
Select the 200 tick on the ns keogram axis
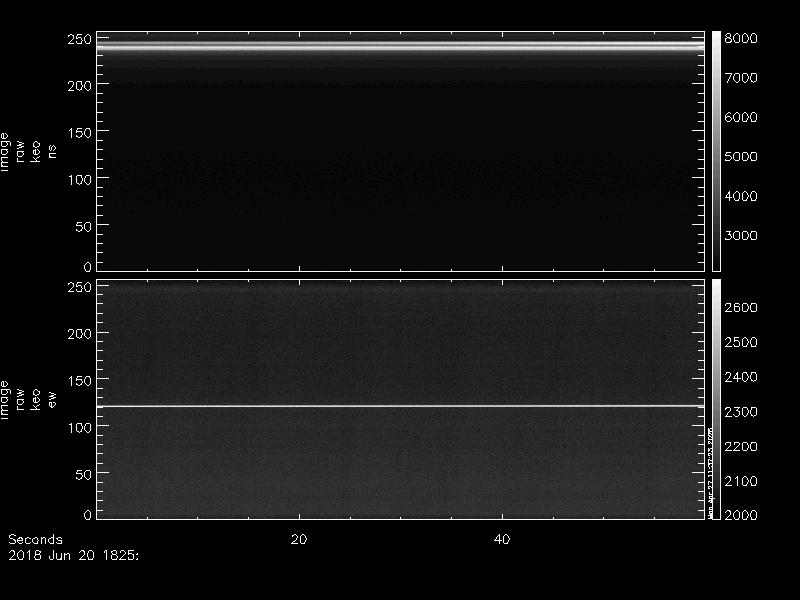tap(80, 86)
